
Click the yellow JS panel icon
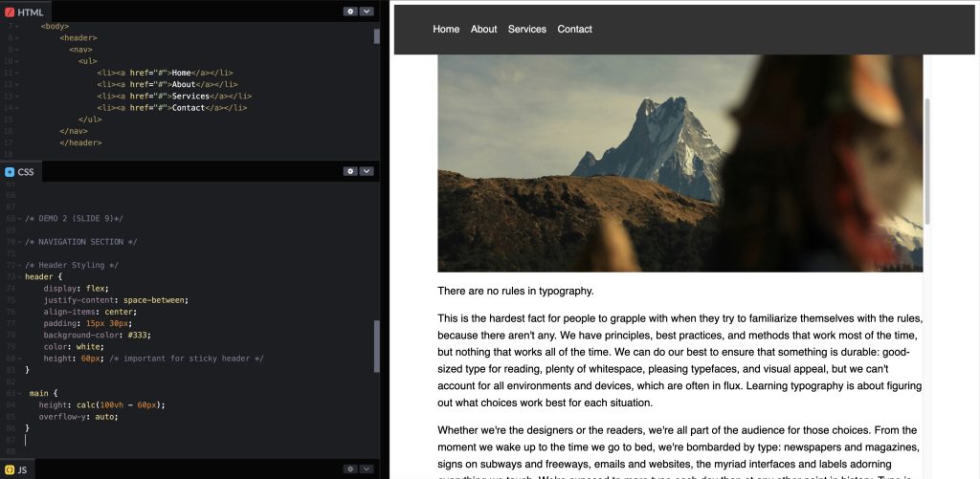tap(10, 469)
